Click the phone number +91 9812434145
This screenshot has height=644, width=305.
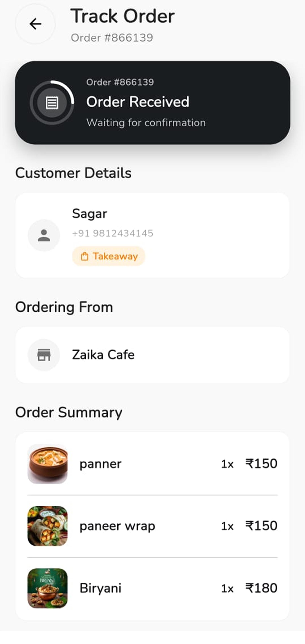point(113,233)
